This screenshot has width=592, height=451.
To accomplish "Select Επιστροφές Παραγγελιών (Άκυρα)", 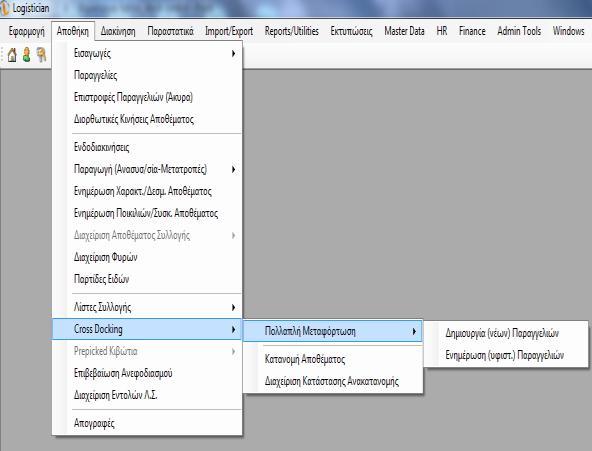I will click(x=147, y=97).
